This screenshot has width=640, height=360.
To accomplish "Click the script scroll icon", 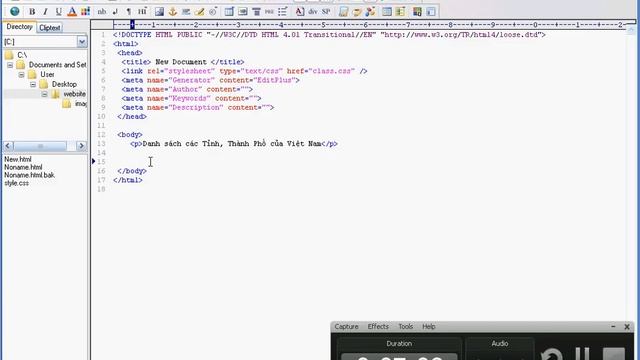I will point(357,12).
